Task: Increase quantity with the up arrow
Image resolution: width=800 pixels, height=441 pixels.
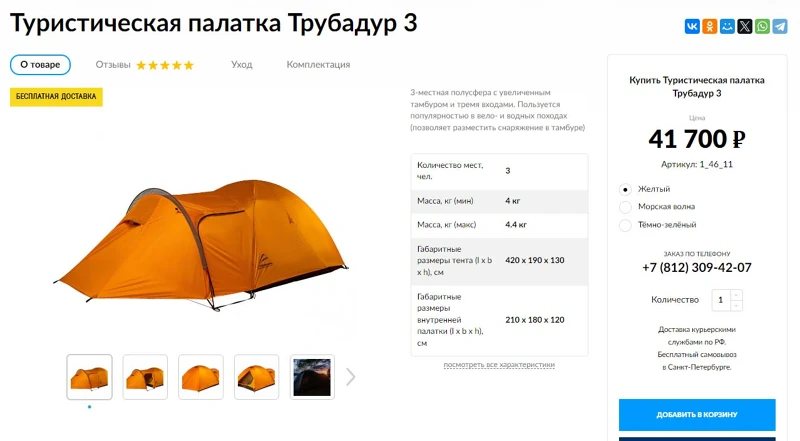Action: [736, 295]
